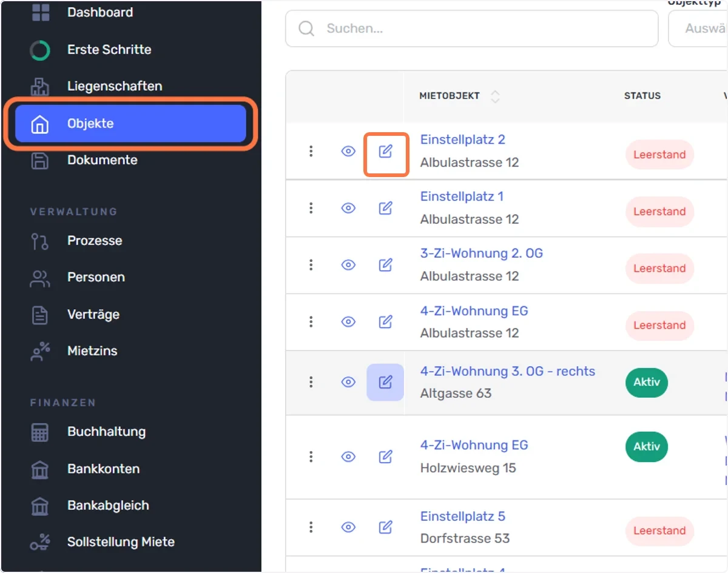Click the eye icon for Einstellplatz 1
The width and height of the screenshot is (728, 573).
pyautogui.click(x=348, y=208)
